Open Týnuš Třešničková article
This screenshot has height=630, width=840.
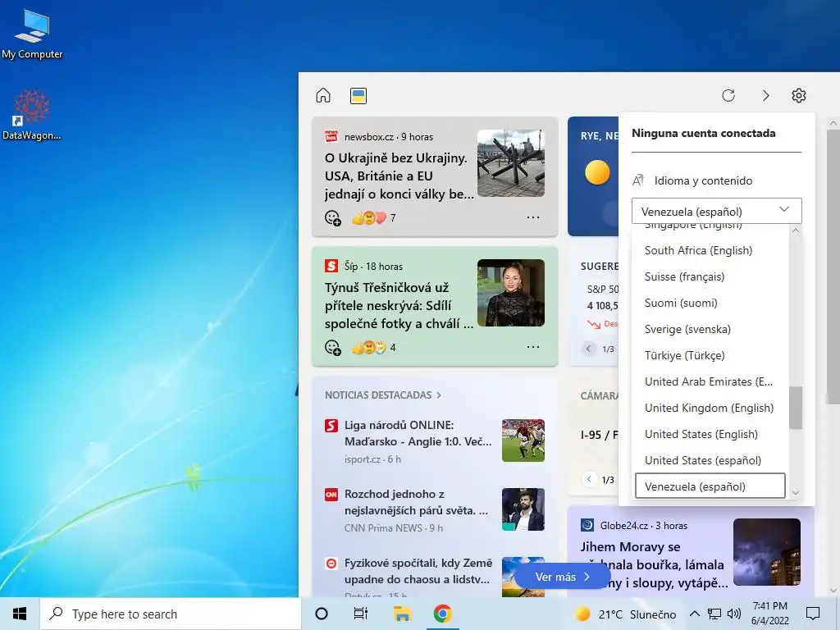399,305
